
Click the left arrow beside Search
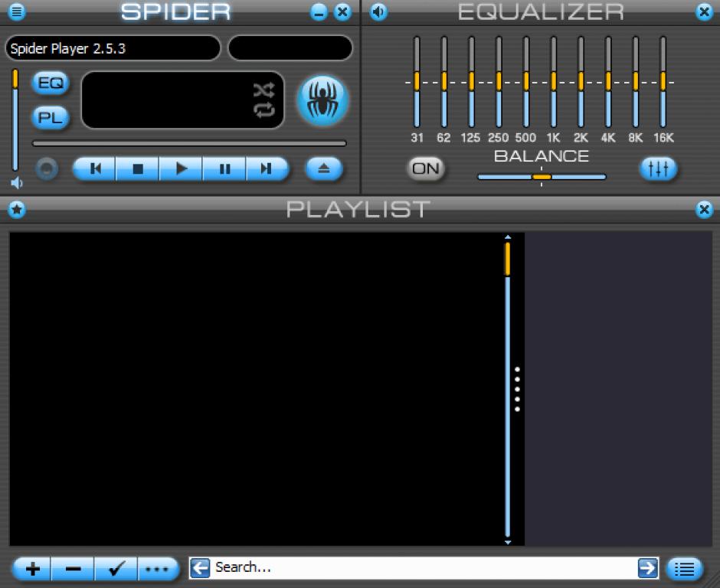coord(200,568)
